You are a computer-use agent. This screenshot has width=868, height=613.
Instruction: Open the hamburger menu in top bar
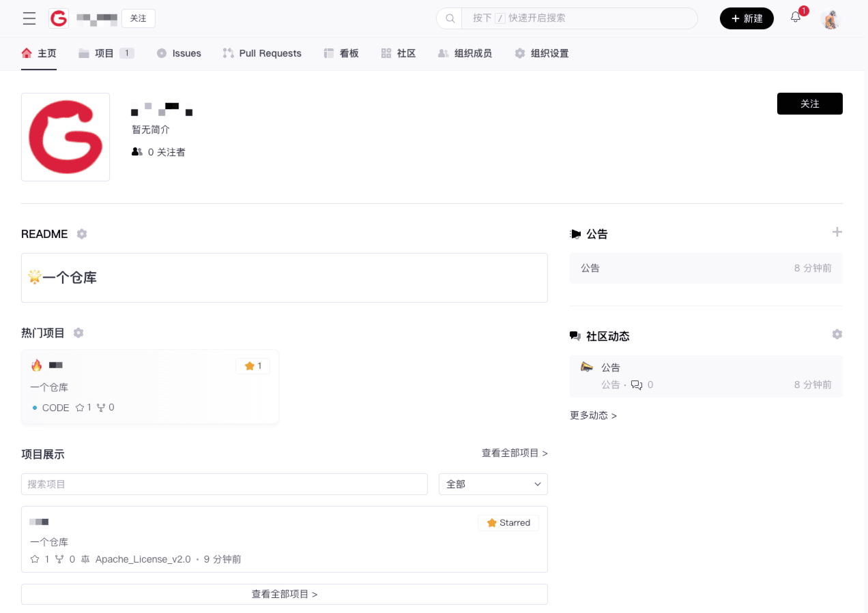click(29, 18)
